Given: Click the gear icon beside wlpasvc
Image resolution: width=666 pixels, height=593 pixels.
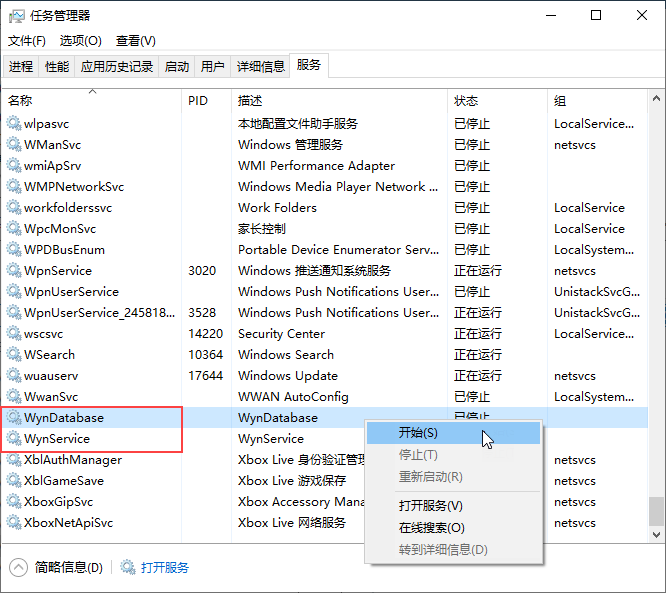Looking at the screenshot, I should pyautogui.click(x=14, y=123).
